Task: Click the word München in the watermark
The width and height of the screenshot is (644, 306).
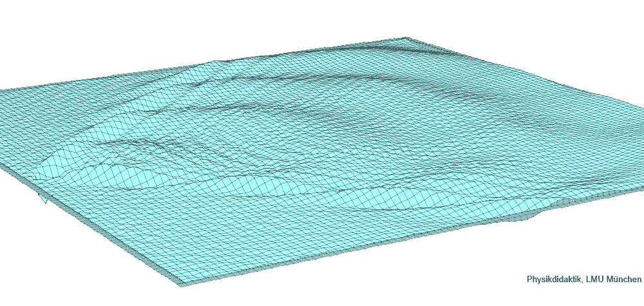Action: 623,280
